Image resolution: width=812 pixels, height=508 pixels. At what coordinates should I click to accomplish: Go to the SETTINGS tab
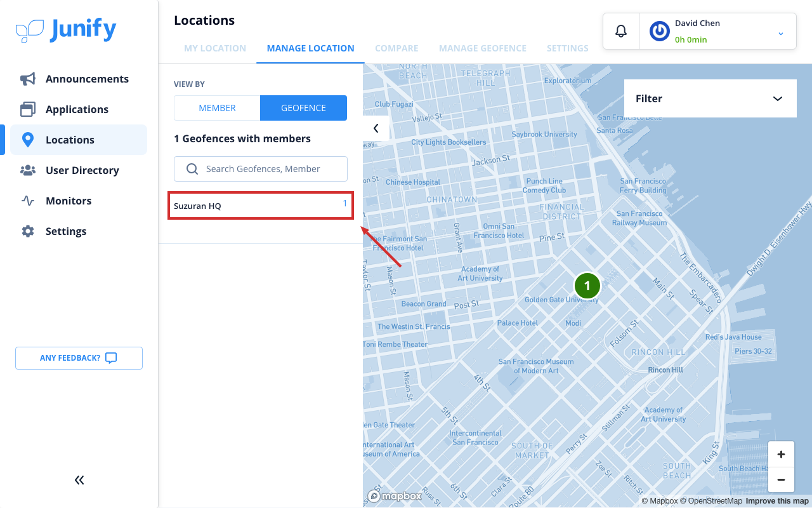pyautogui.click(x=568, y=48)
